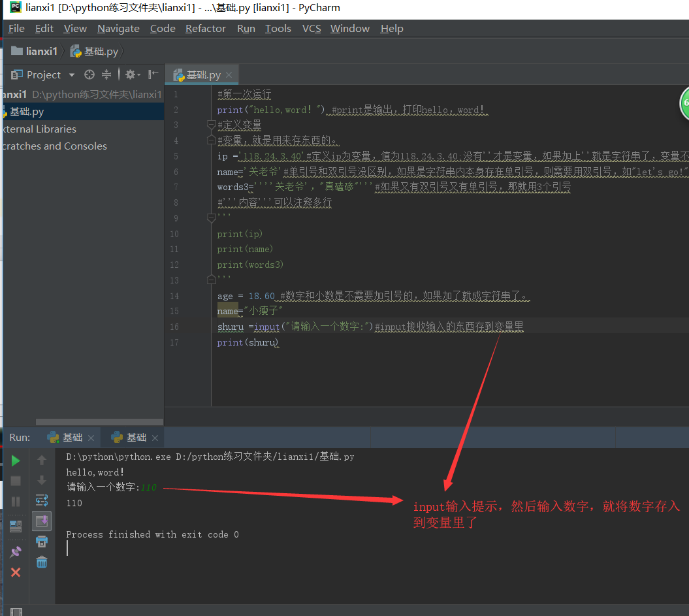
Task: Open the Refactor menu
Action: pos(205,29)
